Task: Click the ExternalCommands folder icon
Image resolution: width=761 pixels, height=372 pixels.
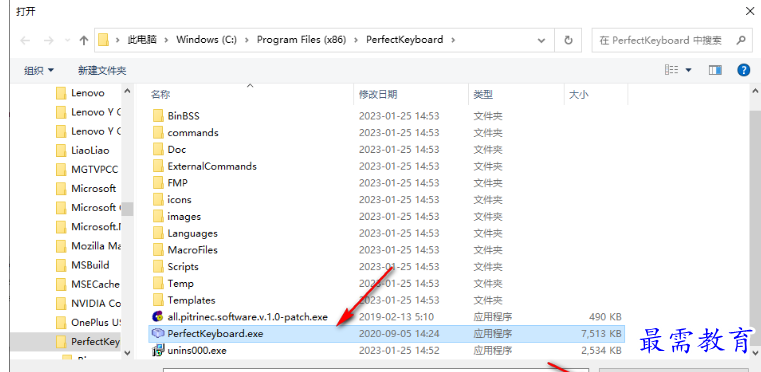Action: click(158, 166)
